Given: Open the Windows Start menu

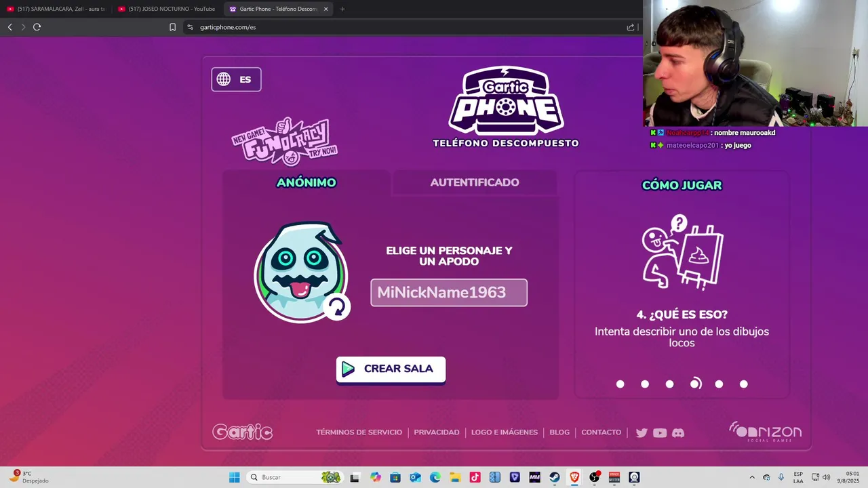Looking at the screenshot, I should 234,477.
